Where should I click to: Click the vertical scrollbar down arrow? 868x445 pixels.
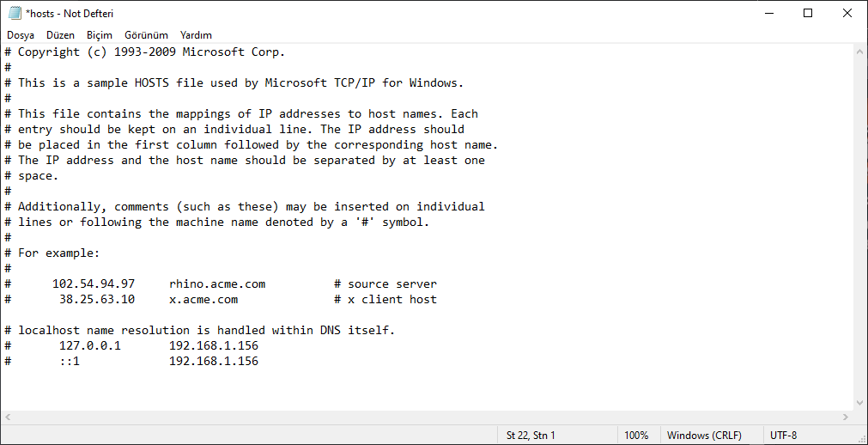pos(860,402)
